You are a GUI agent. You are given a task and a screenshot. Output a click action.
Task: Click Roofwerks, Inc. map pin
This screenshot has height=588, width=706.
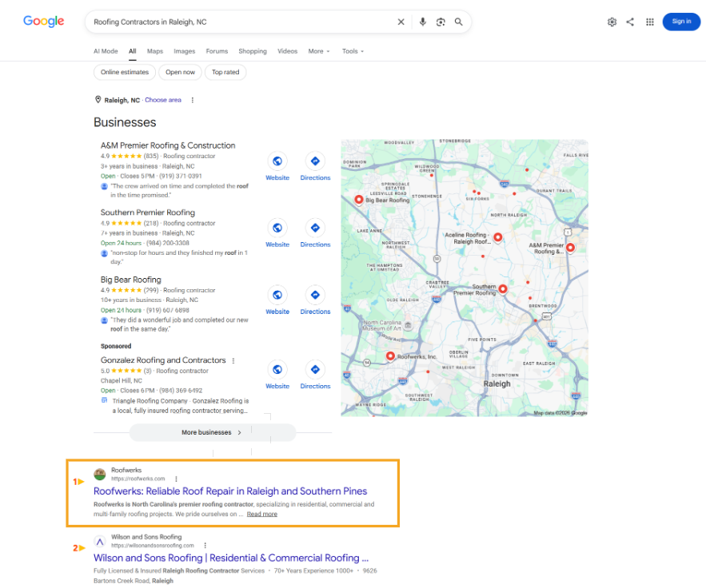[390, 356]
